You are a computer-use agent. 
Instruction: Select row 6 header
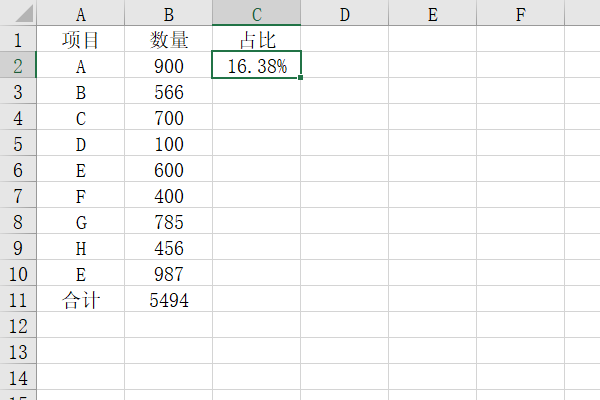pyautogui.click(x=18, y=169)
